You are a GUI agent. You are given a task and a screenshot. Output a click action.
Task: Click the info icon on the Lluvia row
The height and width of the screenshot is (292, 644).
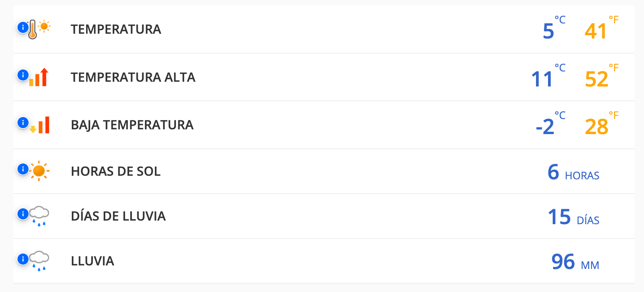pos(23,259)
